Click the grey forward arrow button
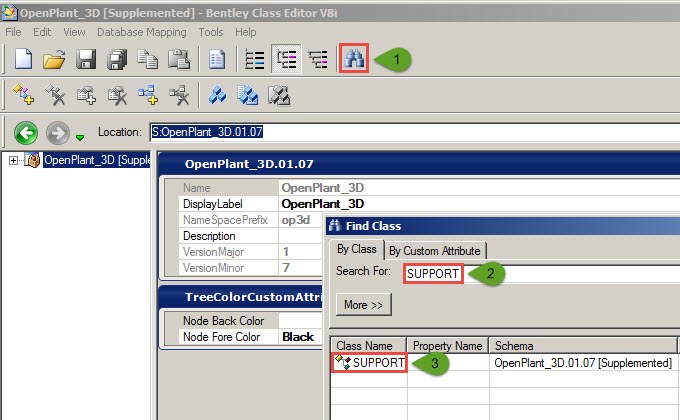This screenshot has width=680, height=420. (58, 132)
